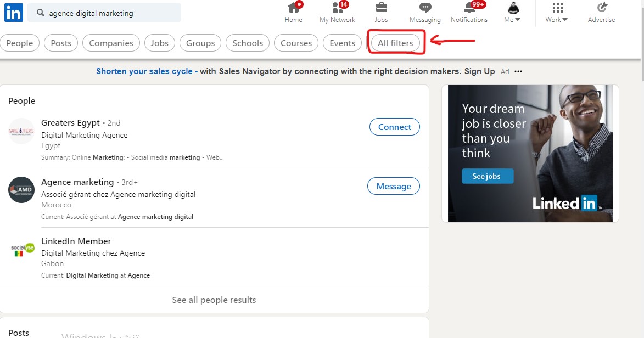This screenshot has width=644, height=338.
Task: Open Agence marketing profile name
Action: [x=77, y=182]
